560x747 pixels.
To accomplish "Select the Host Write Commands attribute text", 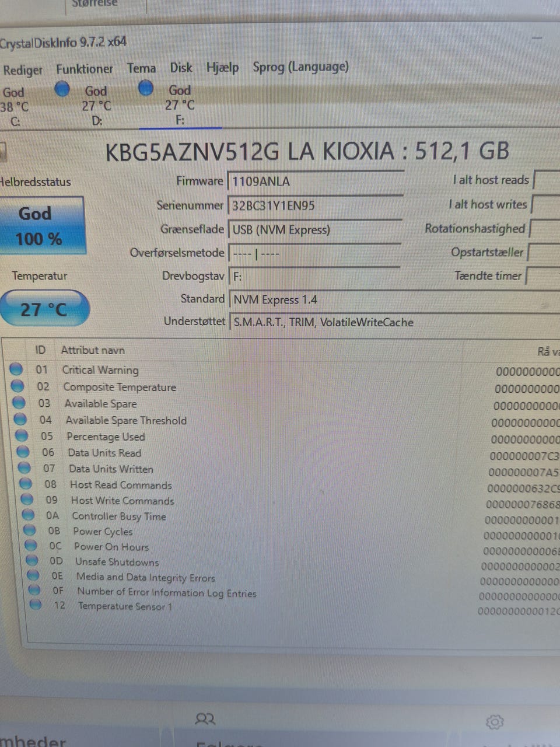I will pos(123,501).
